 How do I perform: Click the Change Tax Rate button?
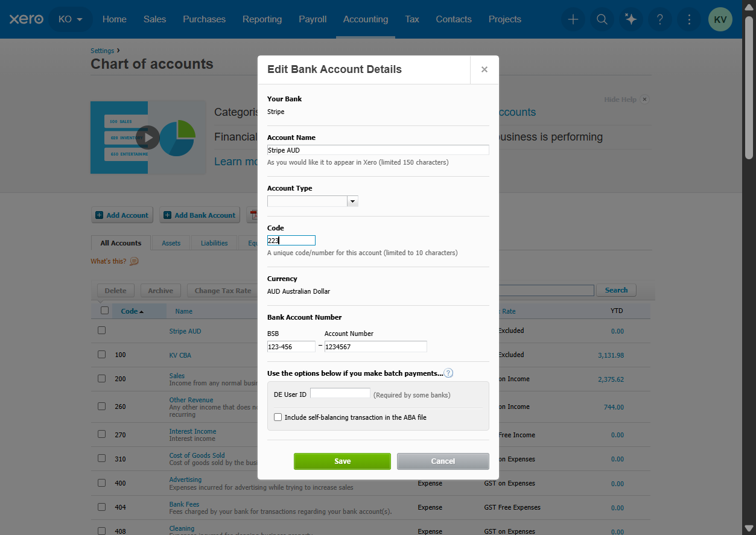pyautogui.click(x=223, y=291)
